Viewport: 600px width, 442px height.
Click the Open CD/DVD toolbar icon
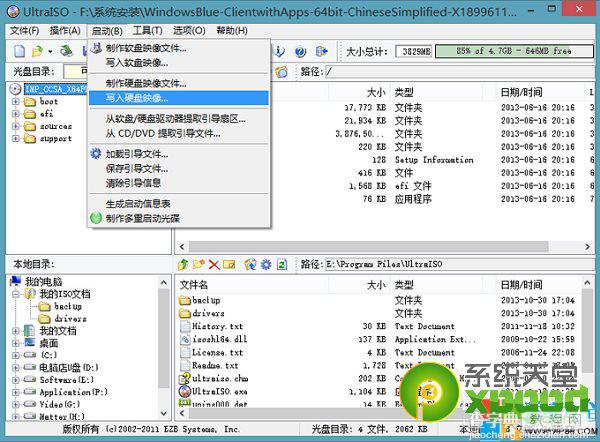pyautogui.click(x=67, y=51)
